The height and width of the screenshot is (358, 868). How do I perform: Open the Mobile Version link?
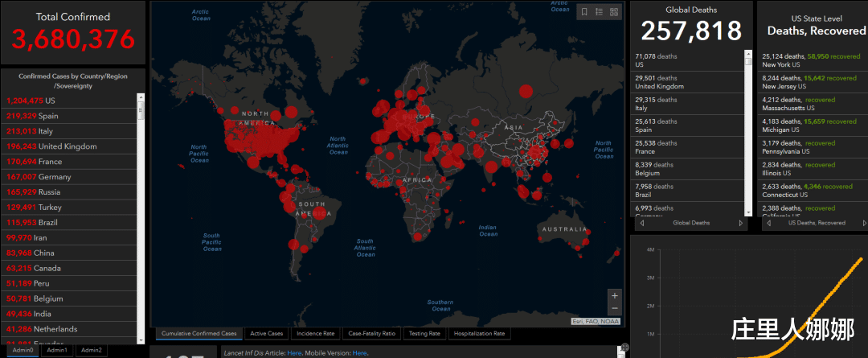coord(359,353)
